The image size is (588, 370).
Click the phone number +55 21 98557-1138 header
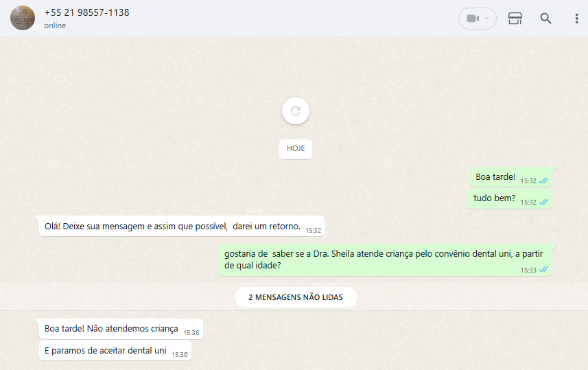point(86,13)
